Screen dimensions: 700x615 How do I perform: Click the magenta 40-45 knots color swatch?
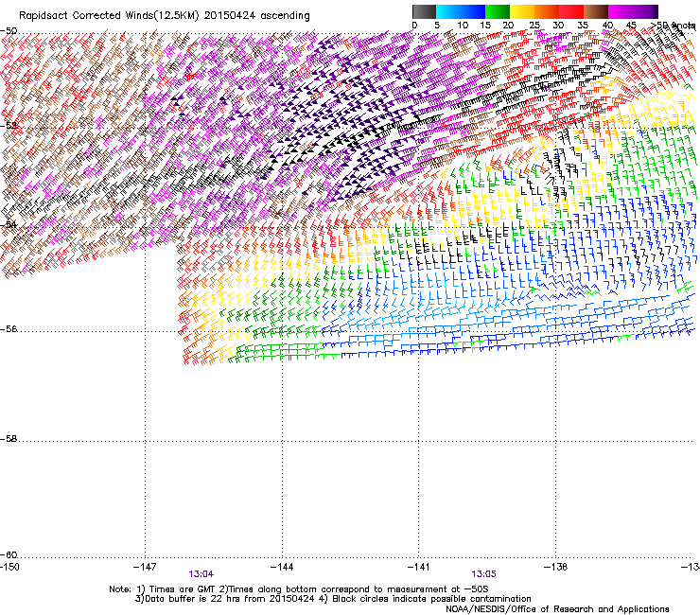click(621, 11)
